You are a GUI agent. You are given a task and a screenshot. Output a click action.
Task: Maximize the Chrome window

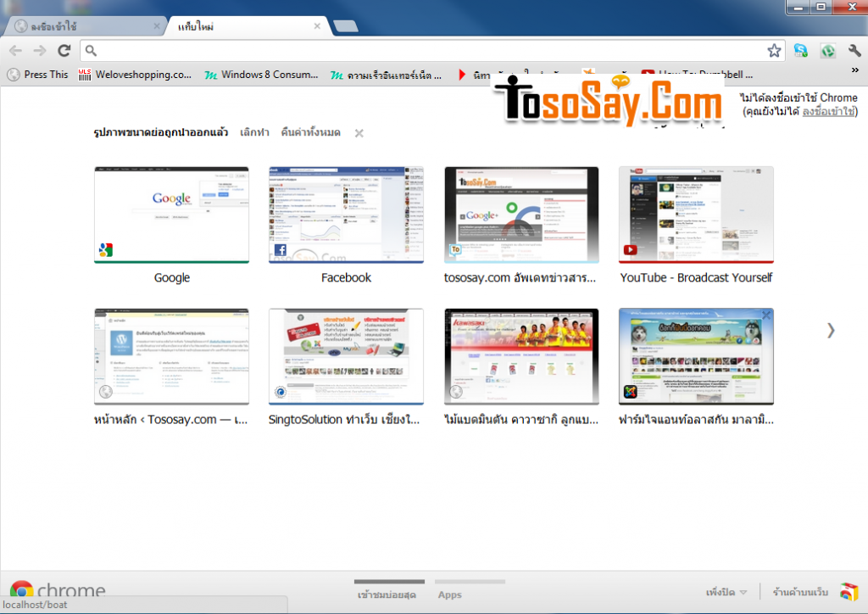[821, 7]
